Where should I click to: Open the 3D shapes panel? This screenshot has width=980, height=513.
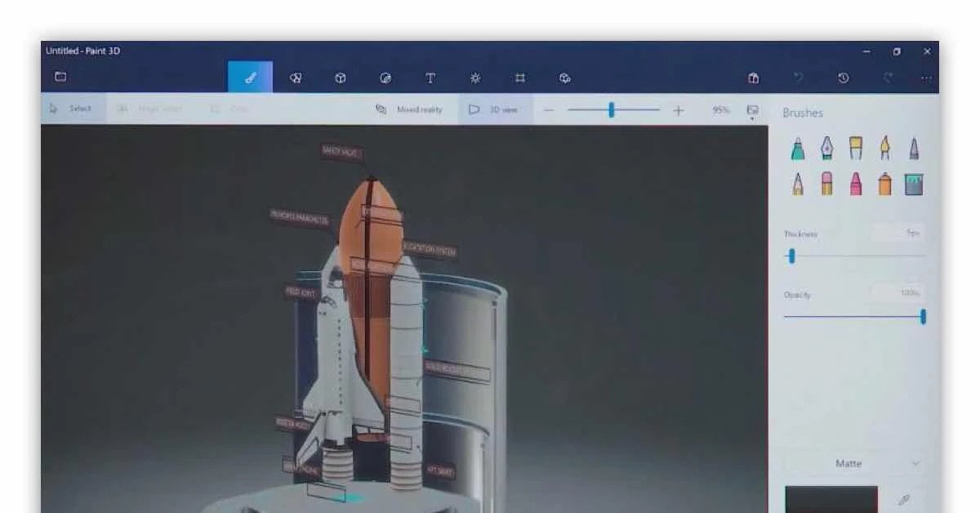[341, 78]
